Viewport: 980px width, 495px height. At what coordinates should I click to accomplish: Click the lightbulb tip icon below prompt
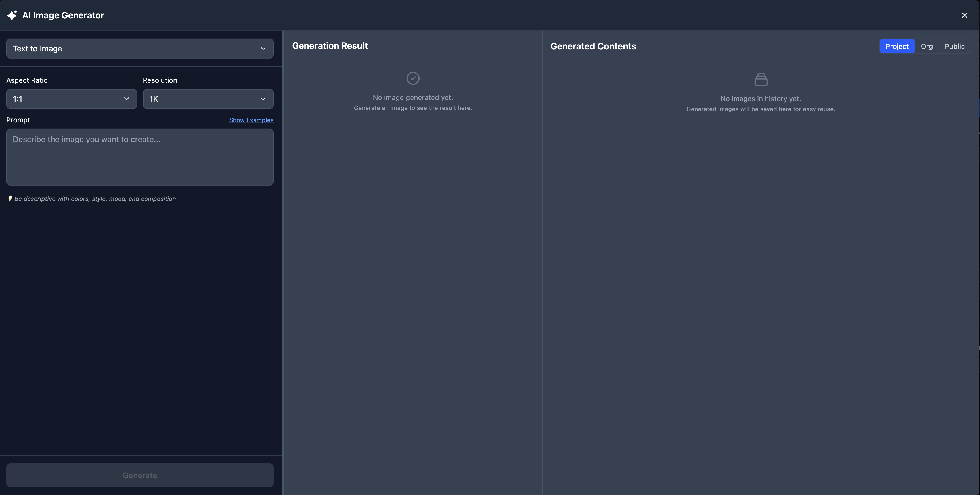(x=10, y=199)
